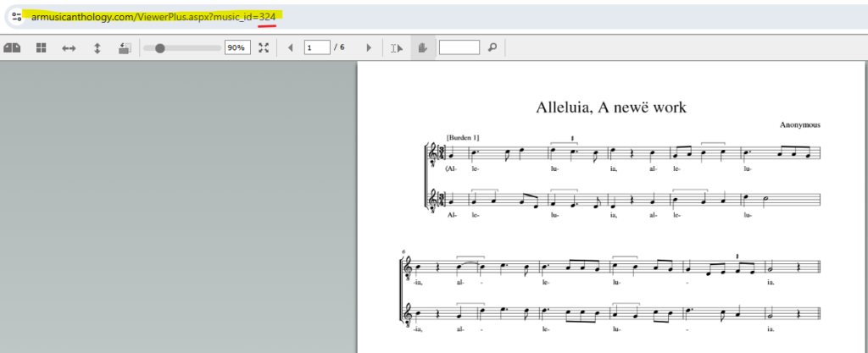
Task: Click the current page number field
Action: pyautogui.click(x=317, y=47)
